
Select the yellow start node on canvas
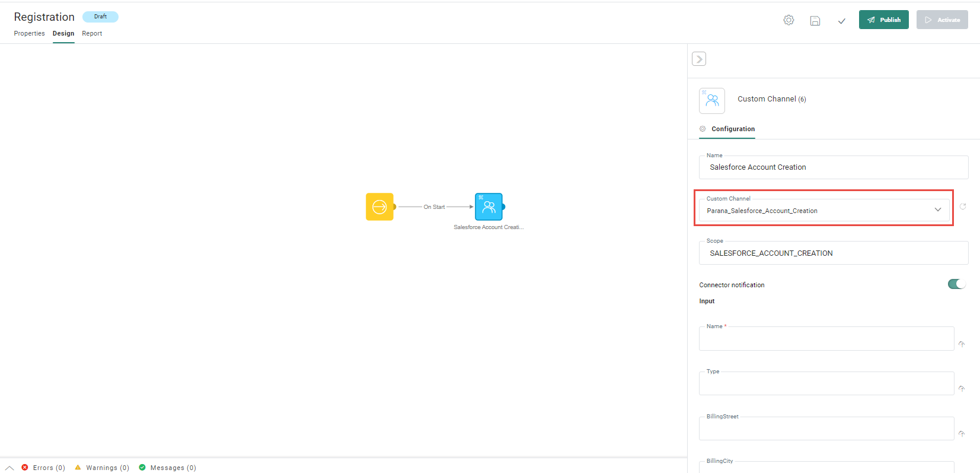pos(379,207)
